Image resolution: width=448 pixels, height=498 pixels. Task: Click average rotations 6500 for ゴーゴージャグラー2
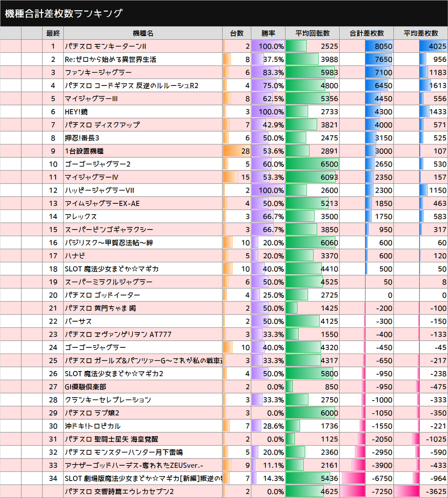pos(312,164)
